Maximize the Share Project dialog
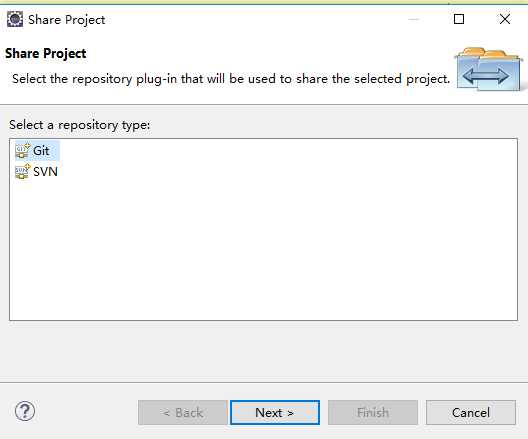This screenshot has width=528, height=439. tap(459, 19)
